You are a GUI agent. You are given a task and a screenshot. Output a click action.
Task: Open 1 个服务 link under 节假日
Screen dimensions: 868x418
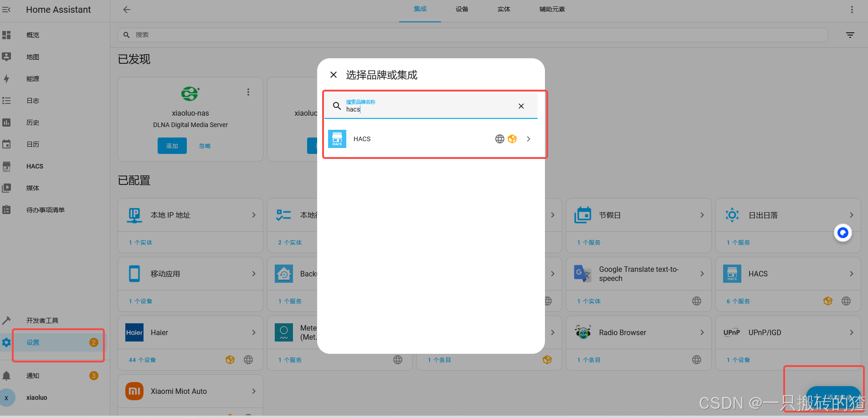[x=589, y=243]
